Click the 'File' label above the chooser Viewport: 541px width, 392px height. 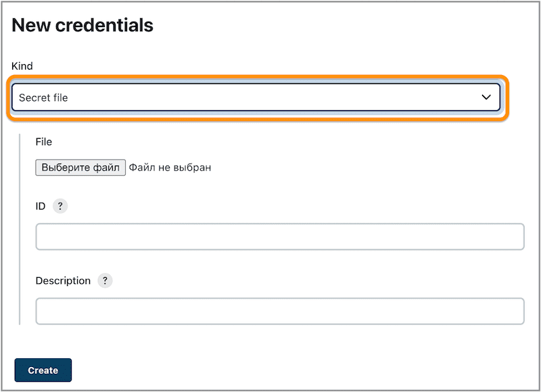point(44,142)
